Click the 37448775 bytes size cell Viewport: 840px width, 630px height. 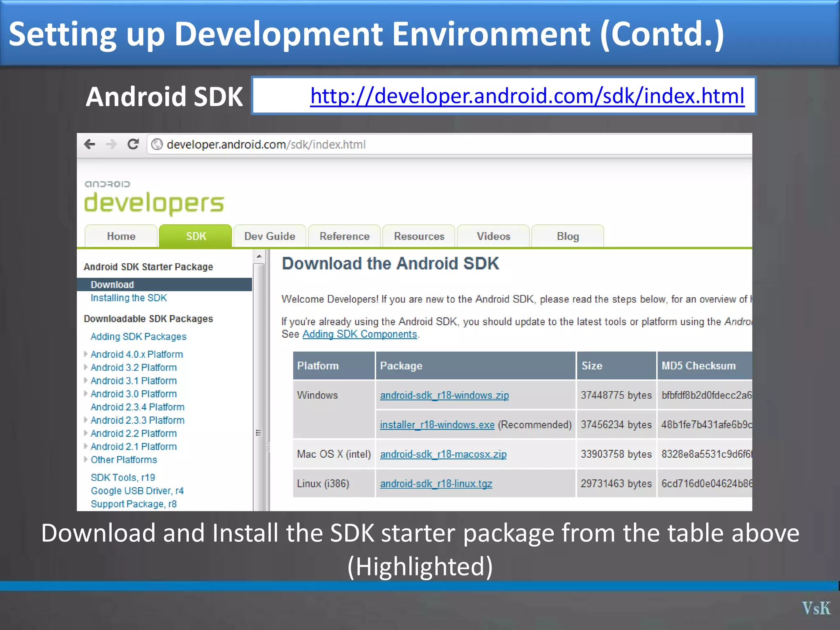616,395
